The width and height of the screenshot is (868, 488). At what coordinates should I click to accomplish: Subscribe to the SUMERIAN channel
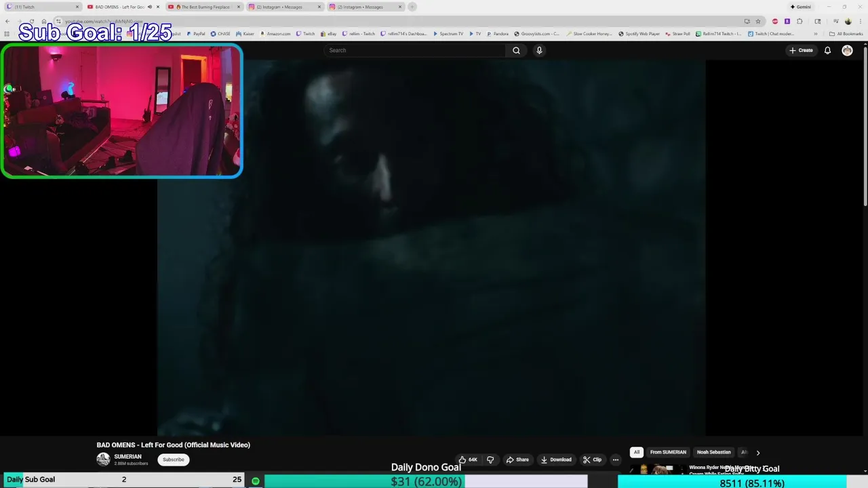tap(173, 460)
